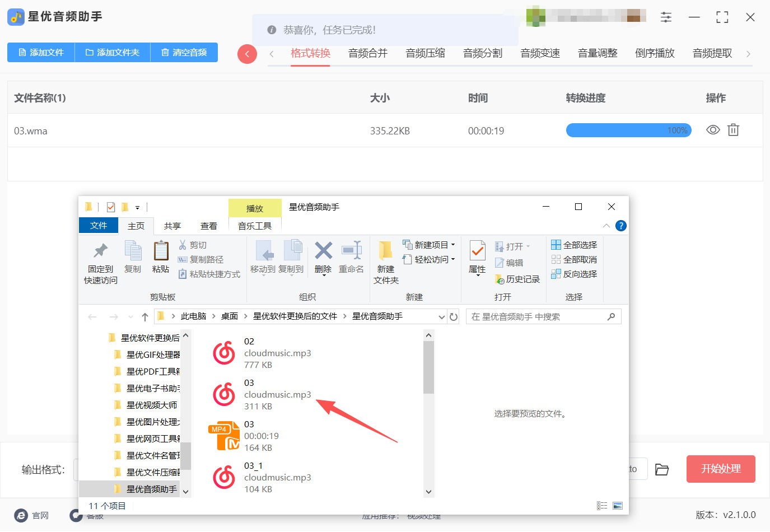Switch to 音频合并 tab
This screenshot has width=770, height=532.
pos(368,53)
